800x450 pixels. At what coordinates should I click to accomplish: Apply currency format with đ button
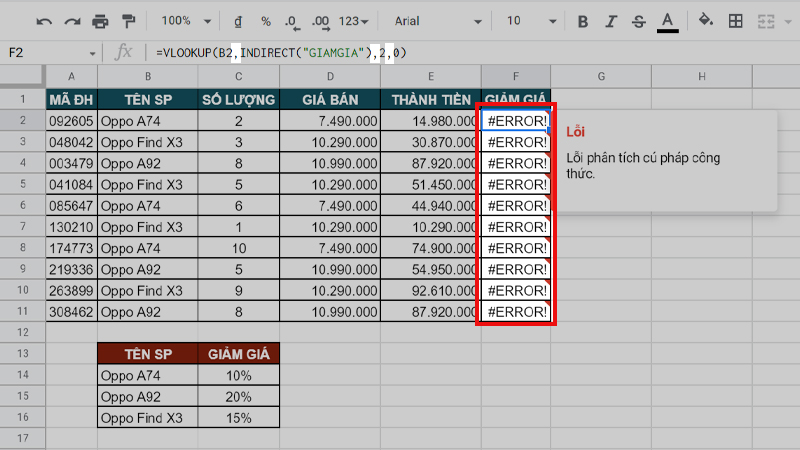(238, 21)
